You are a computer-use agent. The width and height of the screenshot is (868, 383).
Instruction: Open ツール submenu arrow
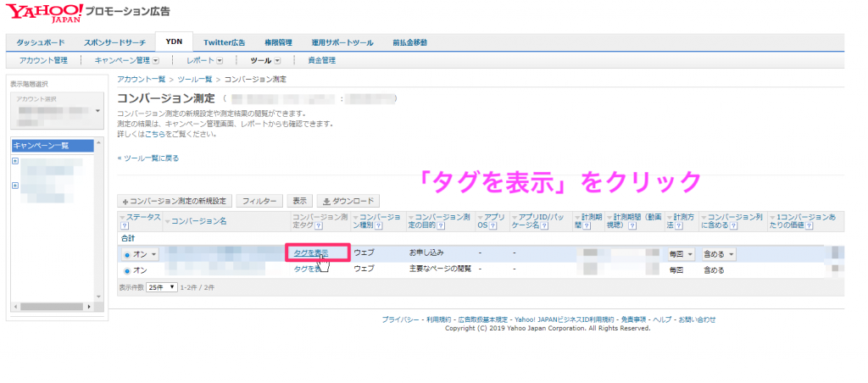[x=277, y=61]
